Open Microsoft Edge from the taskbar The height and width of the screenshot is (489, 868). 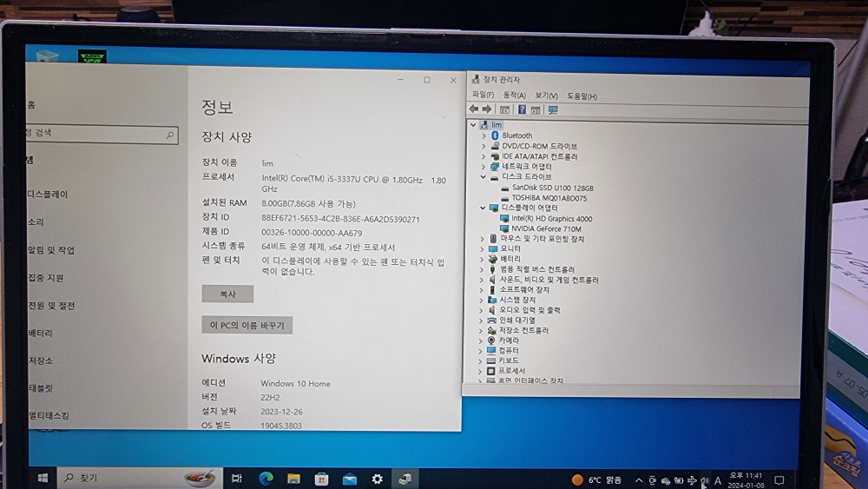pyautogui.click(x=266, y=479)
